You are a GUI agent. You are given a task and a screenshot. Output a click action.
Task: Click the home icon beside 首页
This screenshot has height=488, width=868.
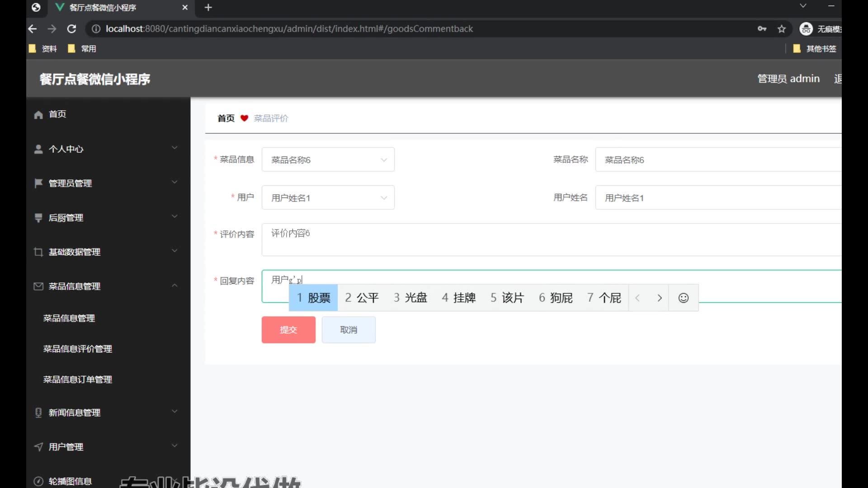click(x=38, y=115)
